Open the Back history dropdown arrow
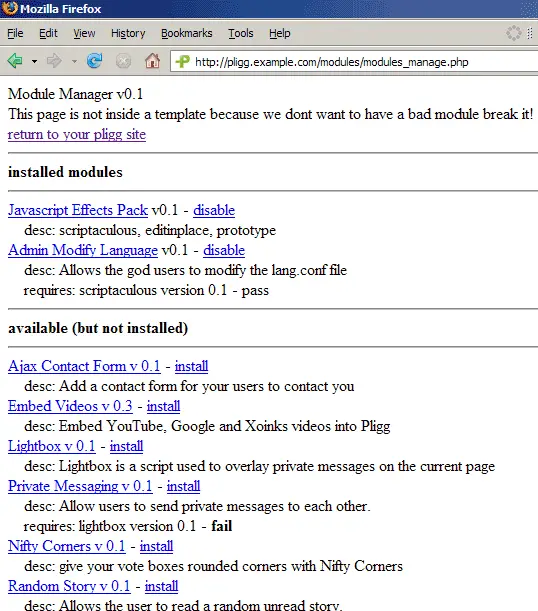This screenshot has height=611, width=538. click(x=34, y=62)
